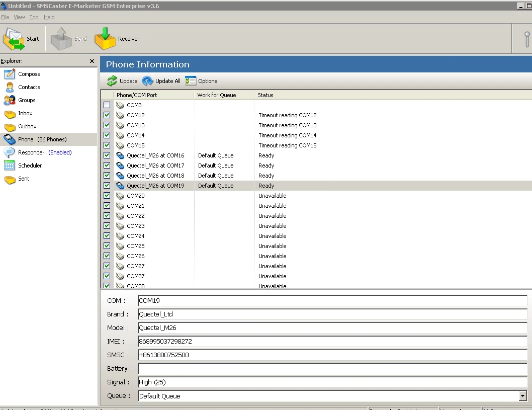Open Contacts in the Explorer panel
The image size is (532, 410).
tap(29, 87)
